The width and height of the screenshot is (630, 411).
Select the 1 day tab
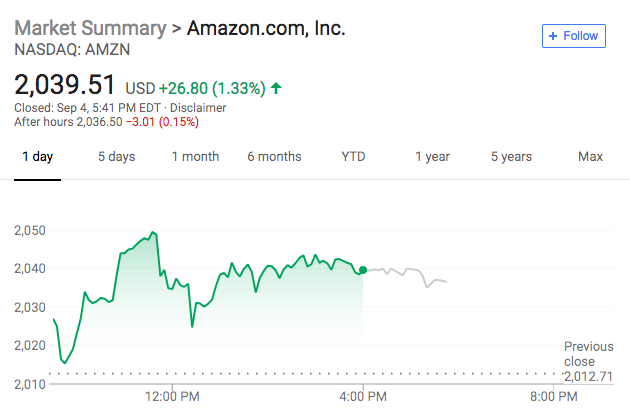click(37, 157)
